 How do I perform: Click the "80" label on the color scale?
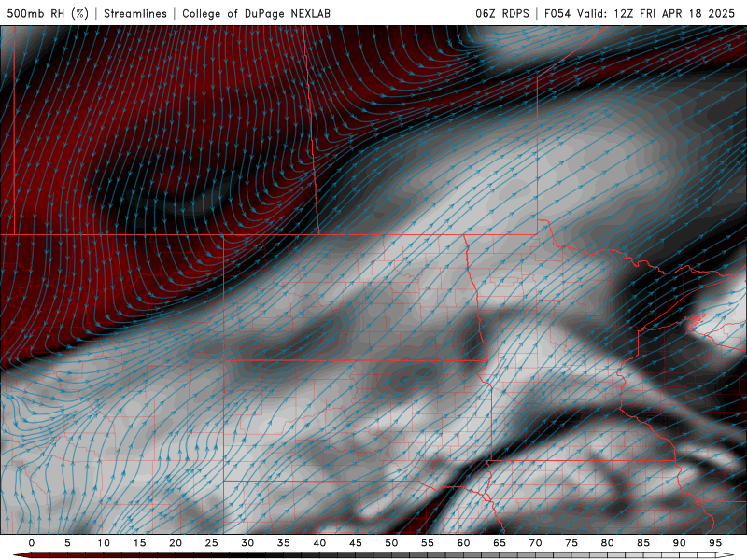coord(607,543)
